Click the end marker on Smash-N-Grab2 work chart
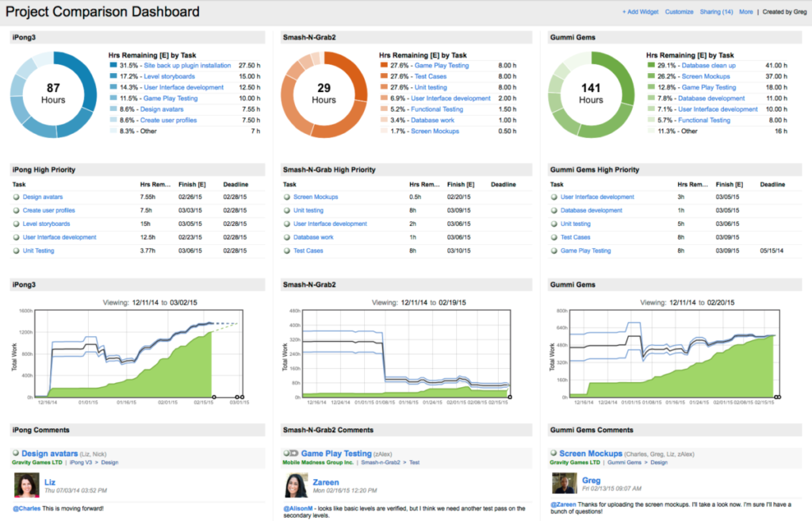The image size is (812, 521). pos(510,397)
